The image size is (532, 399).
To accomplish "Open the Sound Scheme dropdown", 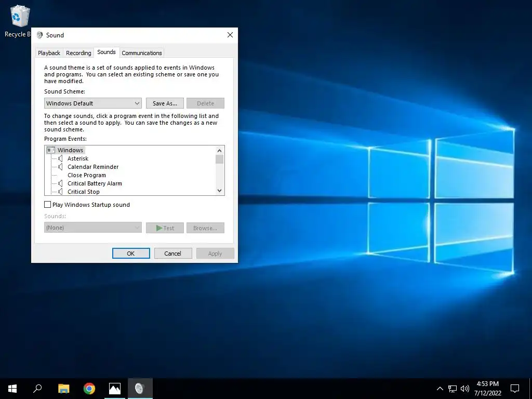I will [x=92, y=103].
